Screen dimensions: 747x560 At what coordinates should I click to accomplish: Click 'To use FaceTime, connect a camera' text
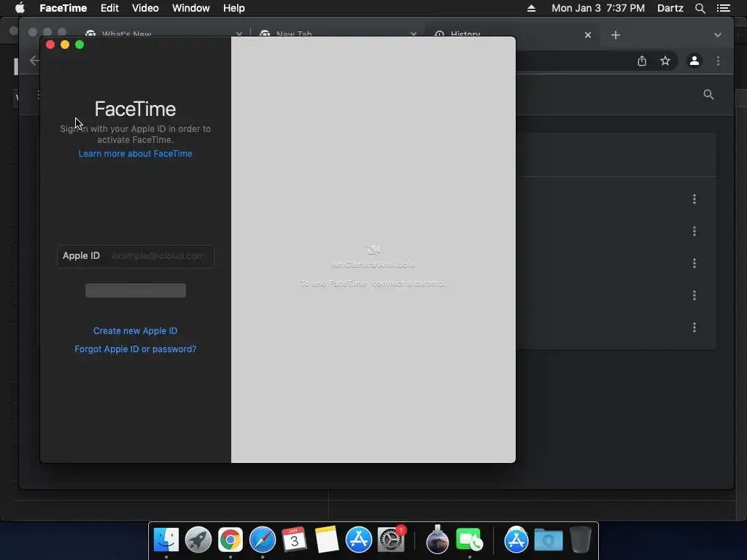[373, 284]
